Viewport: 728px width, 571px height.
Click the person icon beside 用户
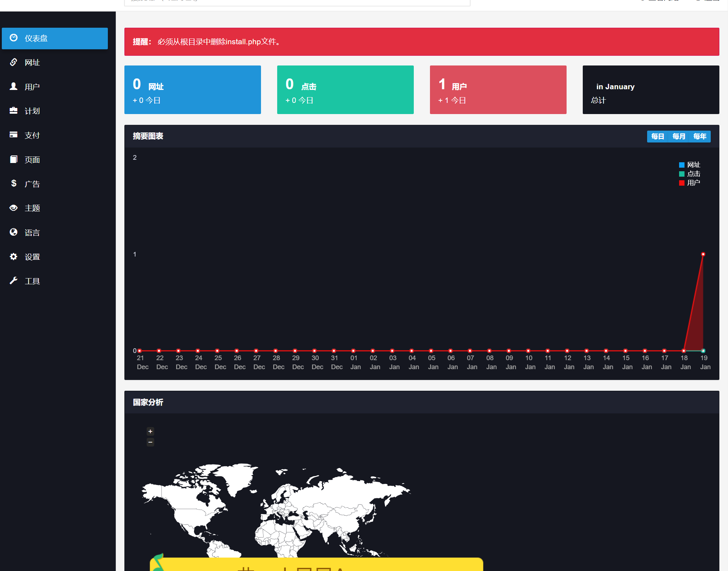click(x=14, y=86)
